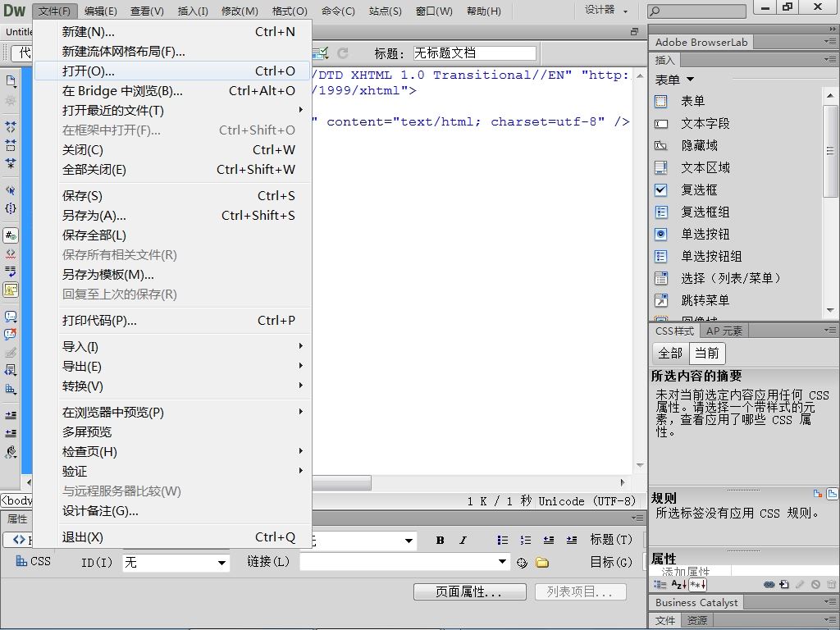
Task: Click the 页面属性... button
Action: pyautogui.click(x=469, y=591)
